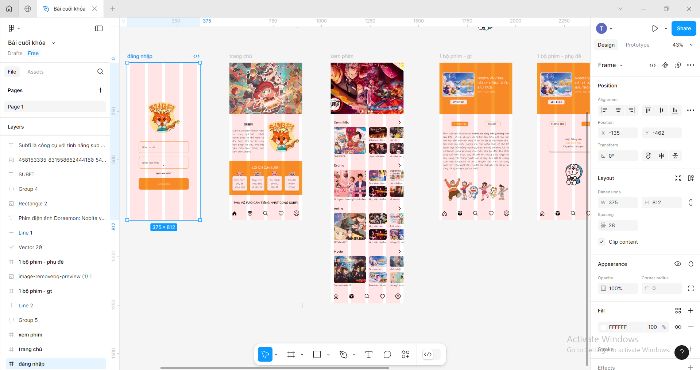Select the Move tool in bottom toolbar
Viewport: 700px width, 370px height.
(x=265, y=354)
